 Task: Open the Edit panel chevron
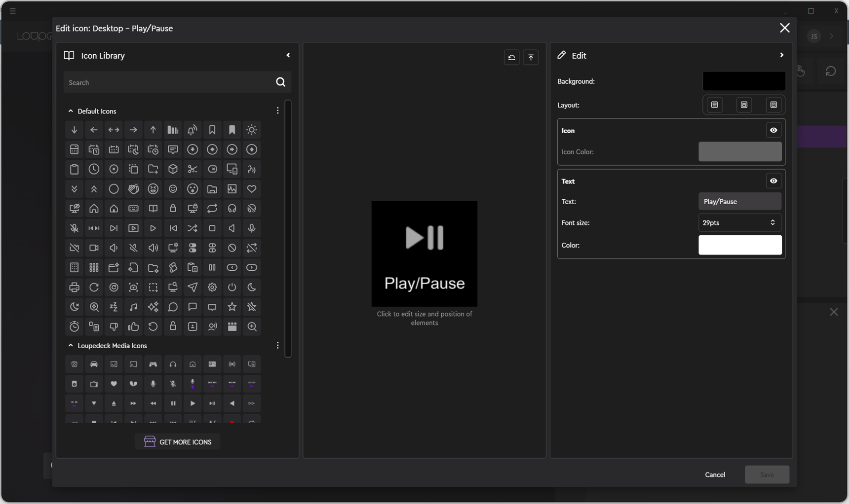point(781,55)
